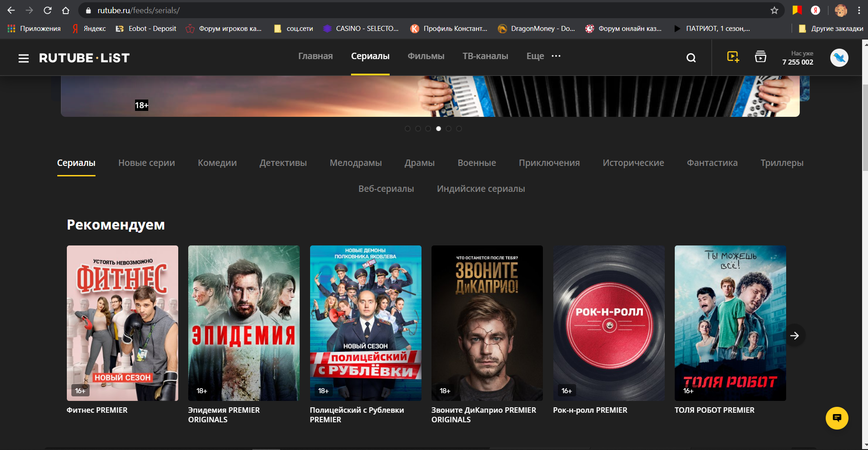The height and width of the screenshot is (450, 868).
Task: Open the Chrome profile avatar
Action: pos(841,10)
